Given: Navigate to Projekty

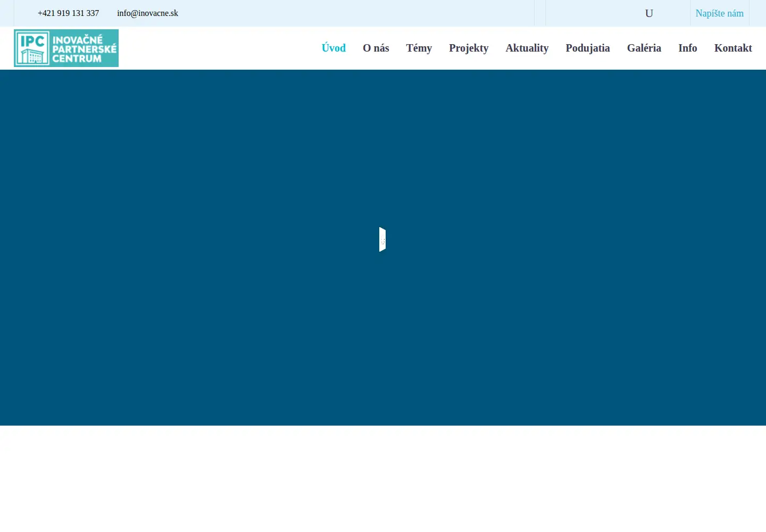Looking at the screenshot, I should 469,48.
